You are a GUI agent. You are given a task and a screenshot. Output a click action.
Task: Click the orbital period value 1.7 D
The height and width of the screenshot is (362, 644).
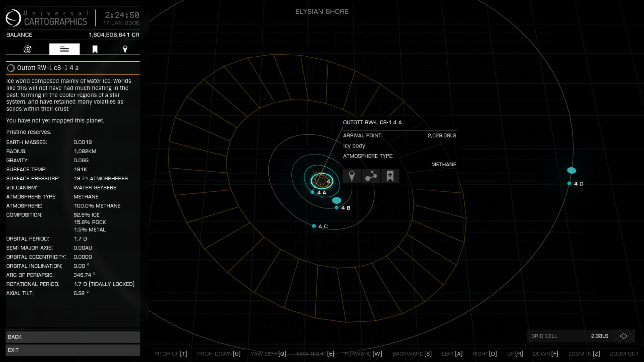tap(80, 239)
